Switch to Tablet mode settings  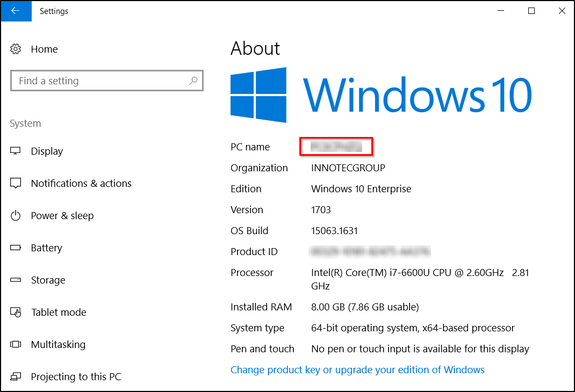(59, 312)
